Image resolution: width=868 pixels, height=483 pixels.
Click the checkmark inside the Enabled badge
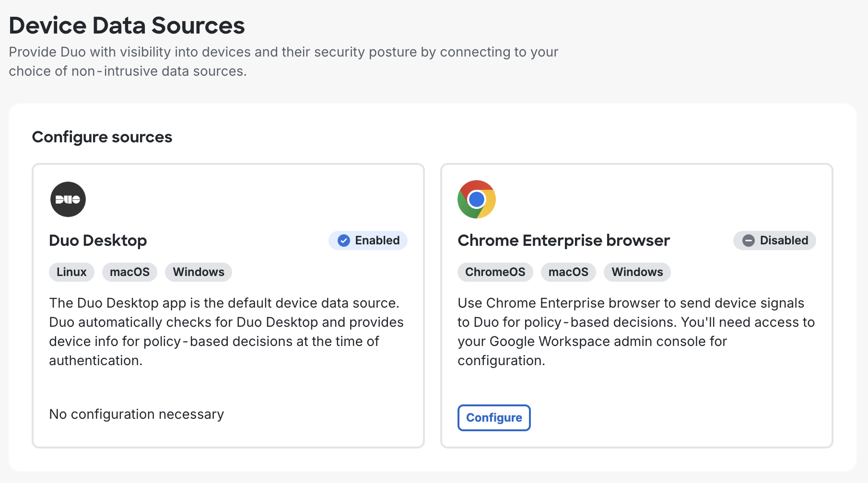coord(343,241)
